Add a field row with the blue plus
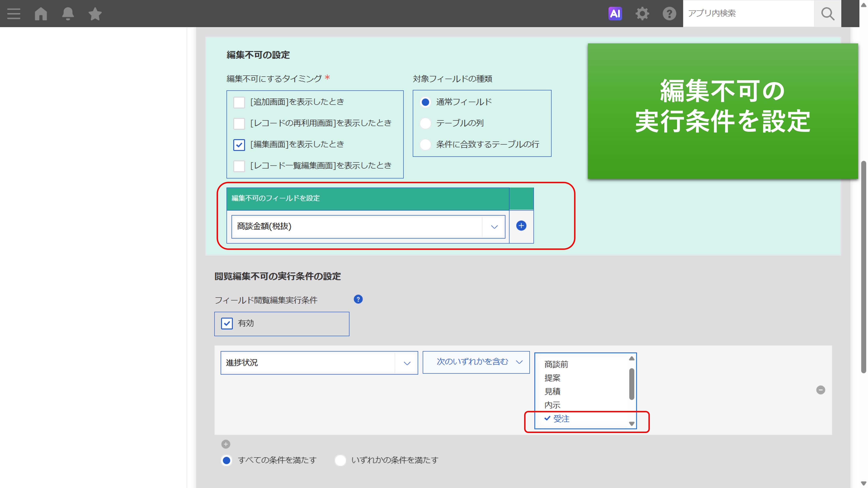The image size is (868, 488). (521, 226)
